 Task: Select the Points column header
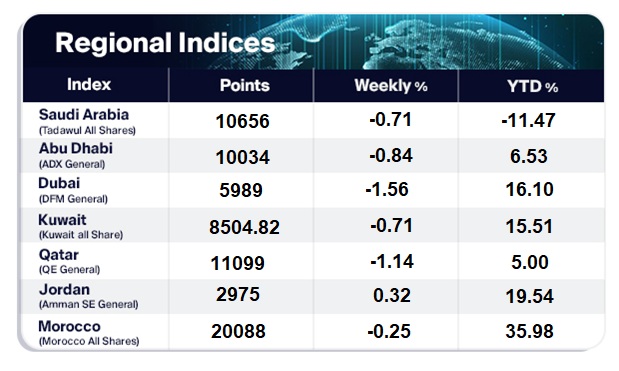tap(245, 85)
